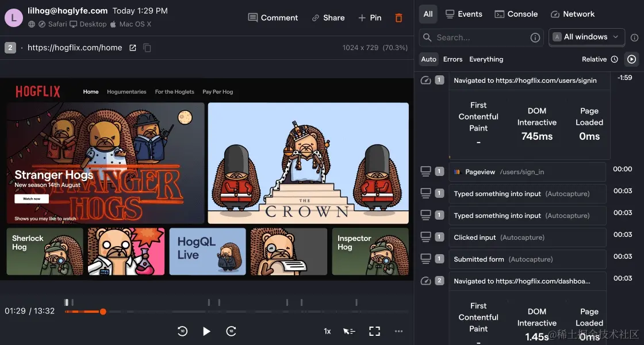Image resolution: width=644 pixels, height=345 pixels.
Task: Click the info icon inside the search field
Action: pyautogui.click(x=535, y=38)
